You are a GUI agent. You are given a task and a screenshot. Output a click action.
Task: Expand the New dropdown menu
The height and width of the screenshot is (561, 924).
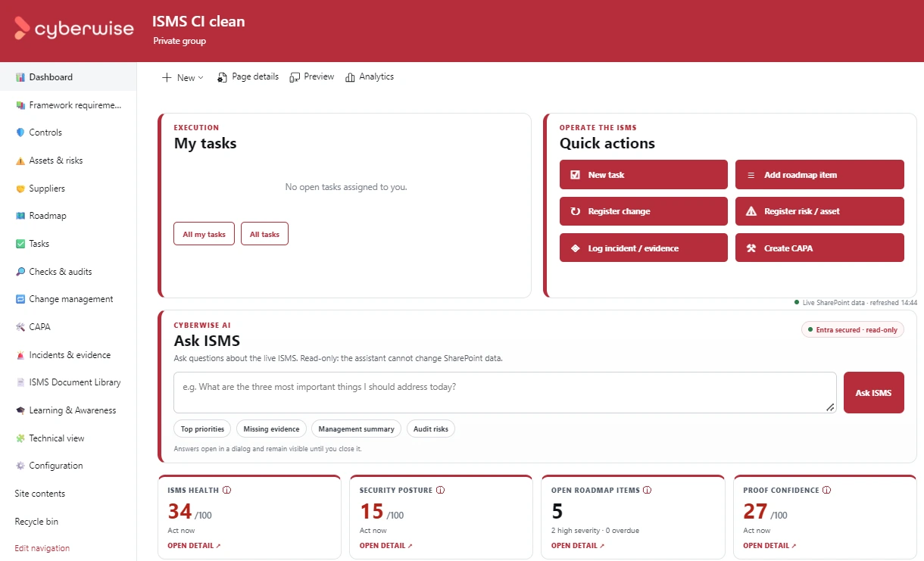(183, 77)
